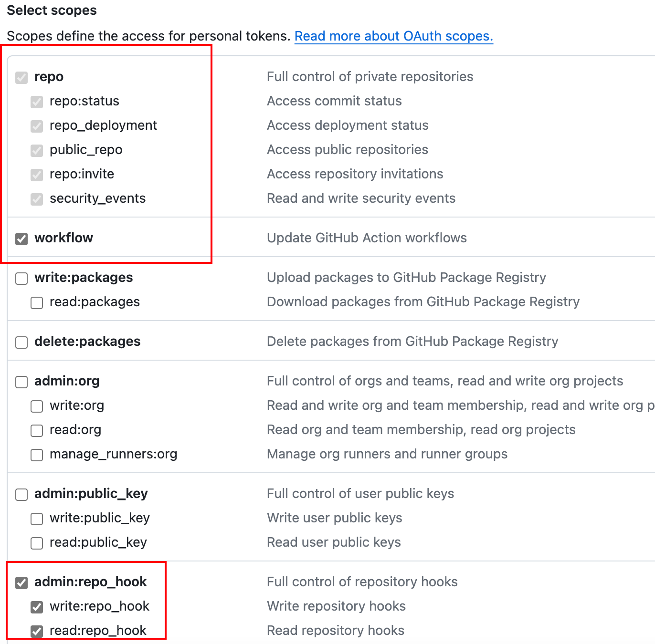Check the admin:public_key scope
655x644 pixels.
(21, 494)
